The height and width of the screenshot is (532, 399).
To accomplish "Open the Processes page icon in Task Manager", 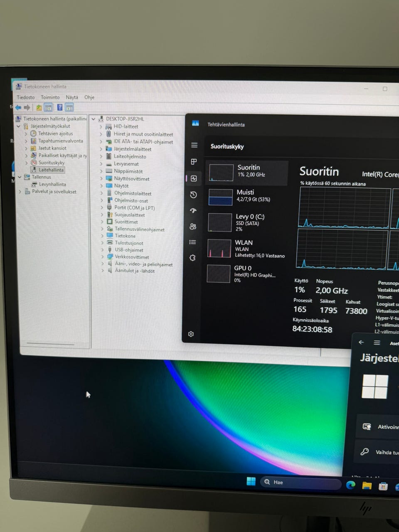I will pyautogui.click(x=194, y=162).
